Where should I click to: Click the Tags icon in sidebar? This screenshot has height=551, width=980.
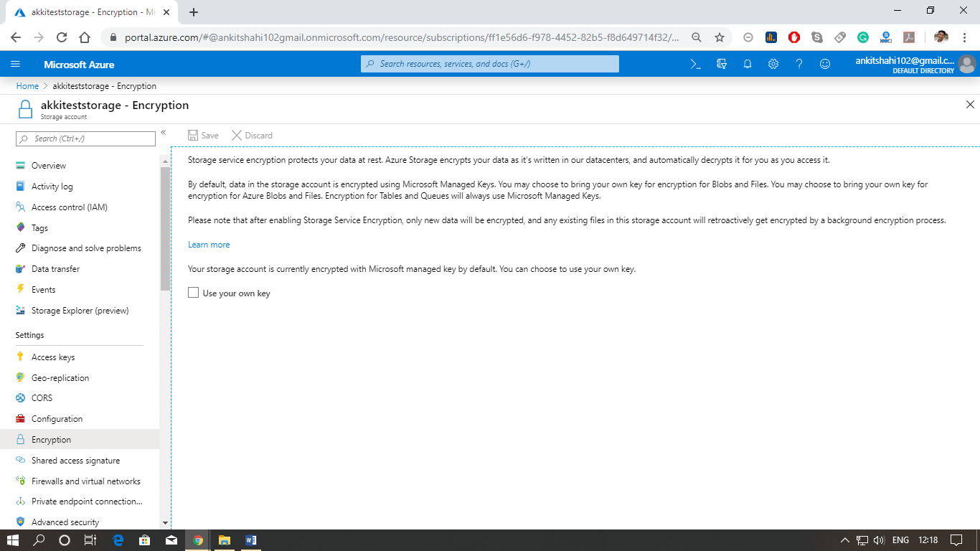21,228
